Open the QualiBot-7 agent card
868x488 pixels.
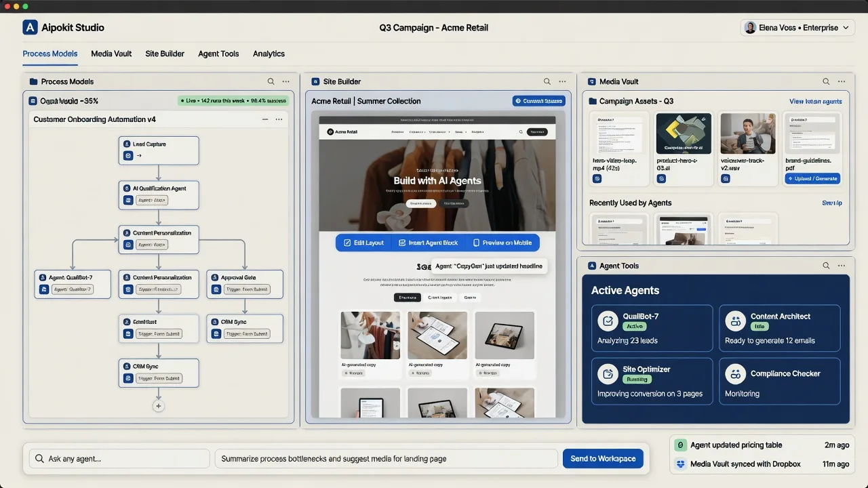(x=652, y=328)
